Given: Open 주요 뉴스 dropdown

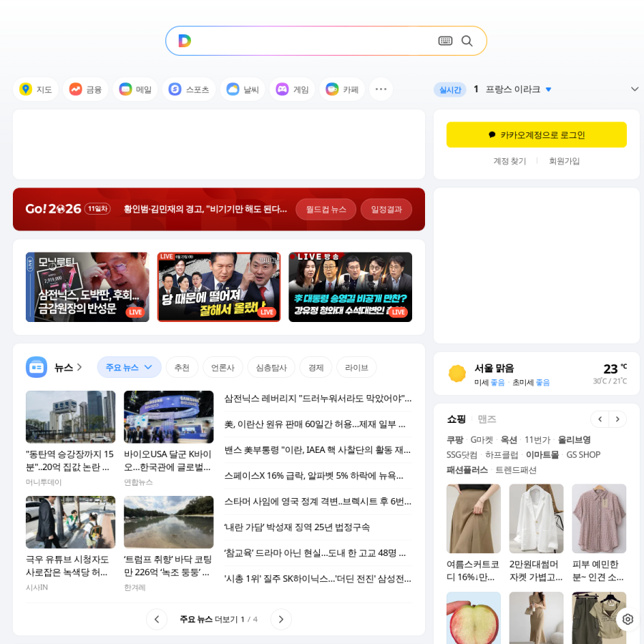Looking at the screenshot, I should (129, 367).
